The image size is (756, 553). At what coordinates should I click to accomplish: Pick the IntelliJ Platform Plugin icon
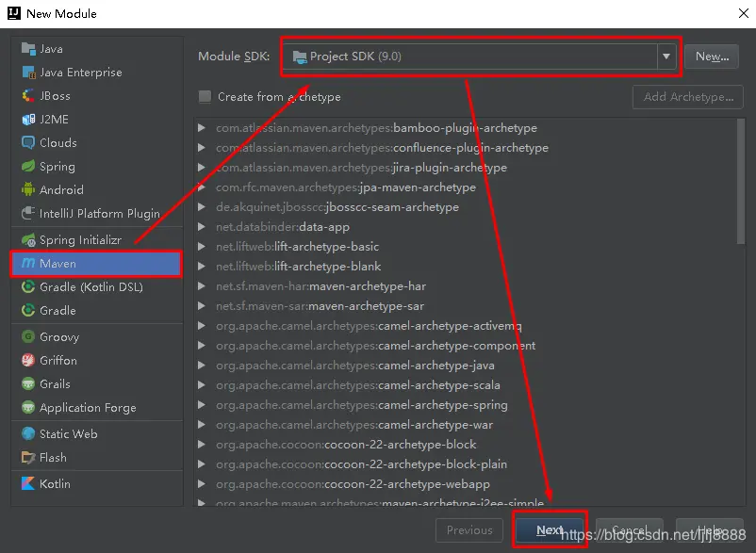[28, 213]
